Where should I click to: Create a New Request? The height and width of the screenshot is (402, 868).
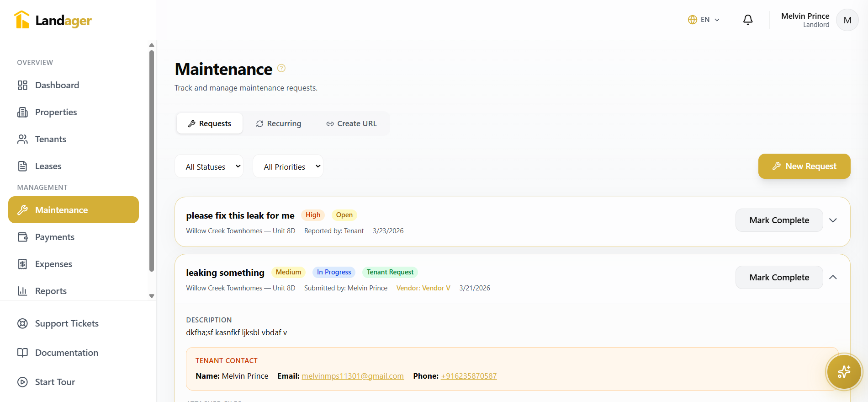tap(804, 166)
